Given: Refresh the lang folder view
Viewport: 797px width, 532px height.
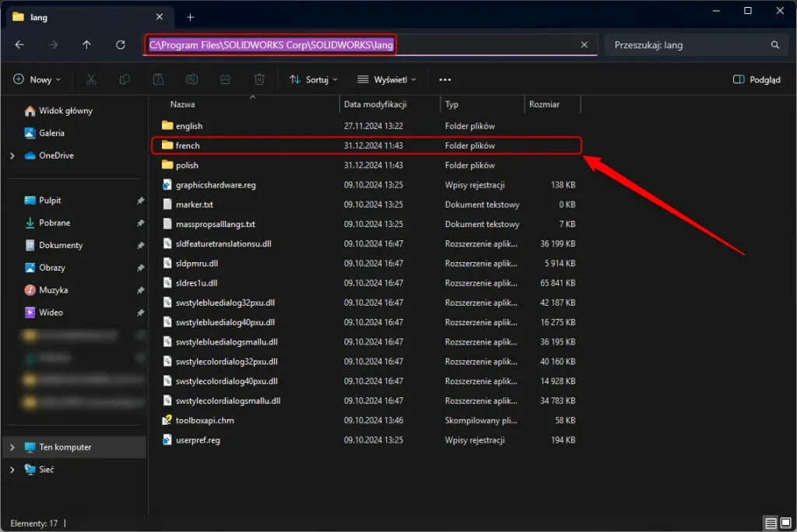Looking at the screenshot, I should [121, 44].
